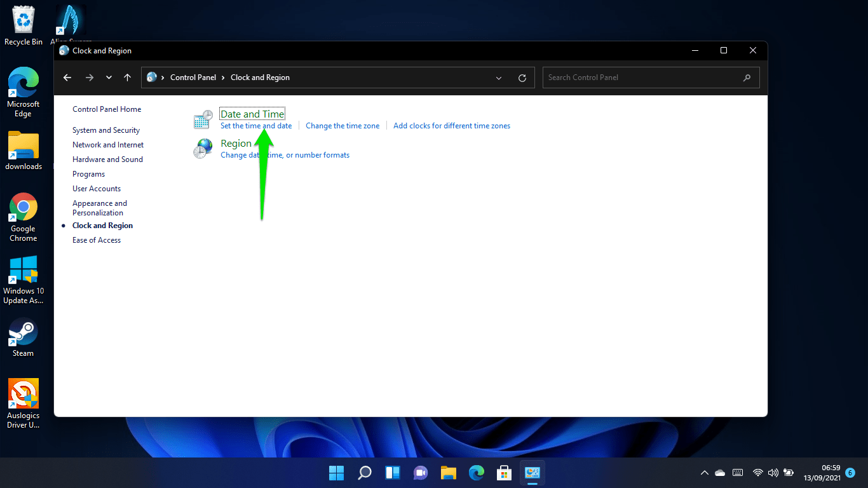Open Control Panel Home
Viewport: 868px width, 488px height.
[107, 109]
